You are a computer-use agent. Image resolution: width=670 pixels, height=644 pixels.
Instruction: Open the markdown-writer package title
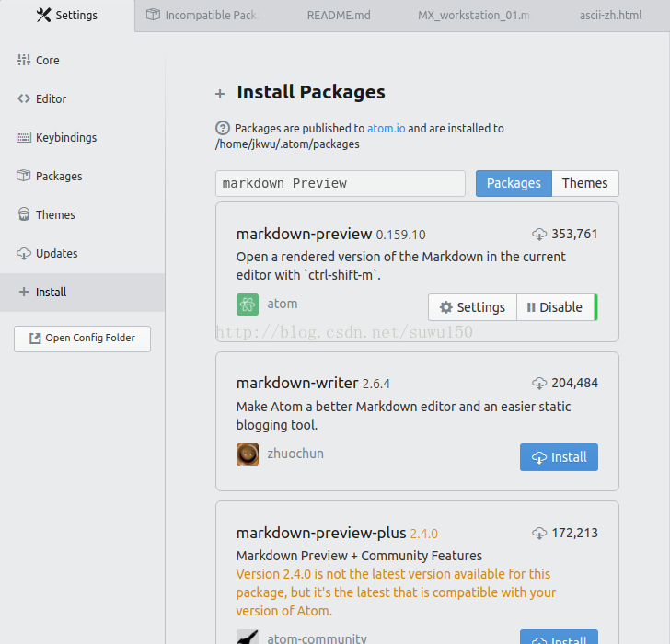pos(297,383)
